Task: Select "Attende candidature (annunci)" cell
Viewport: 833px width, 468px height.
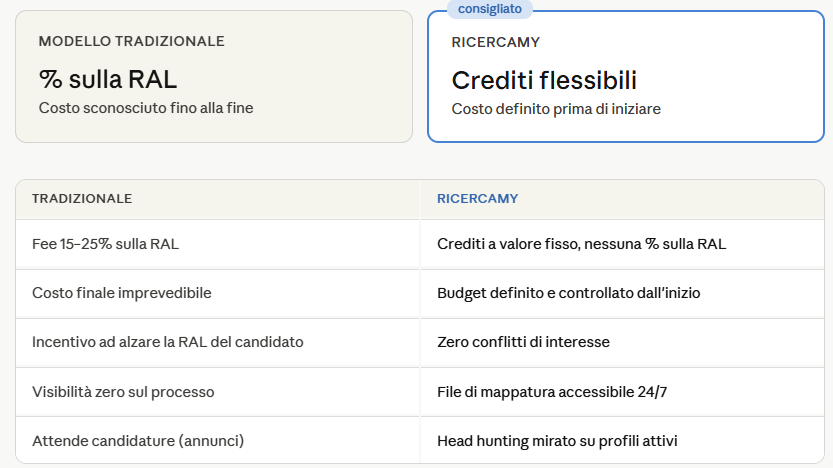Action: click(x=138, y=440)
